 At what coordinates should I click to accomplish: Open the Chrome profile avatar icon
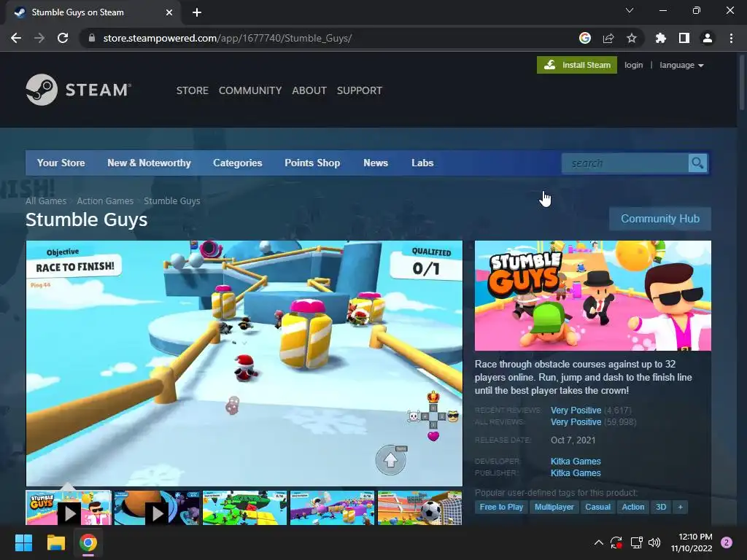(x=708, y=38)
